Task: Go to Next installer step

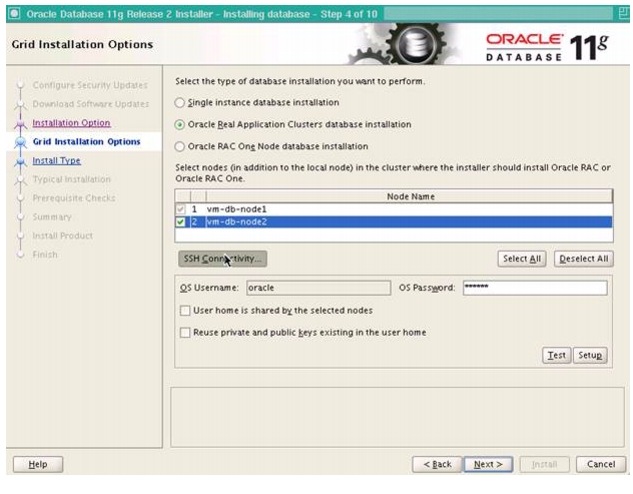Action: (488, 465)
